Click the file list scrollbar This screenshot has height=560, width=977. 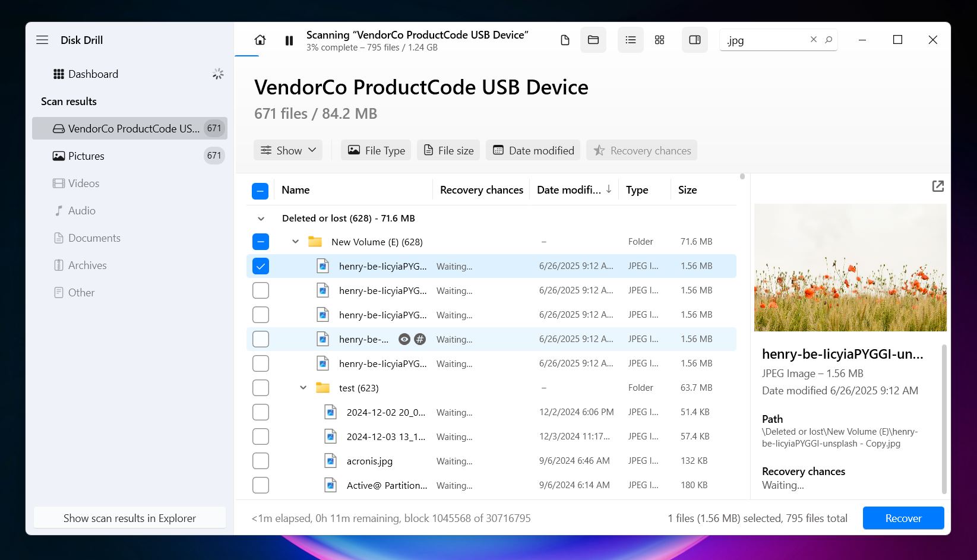coord(742,176)
